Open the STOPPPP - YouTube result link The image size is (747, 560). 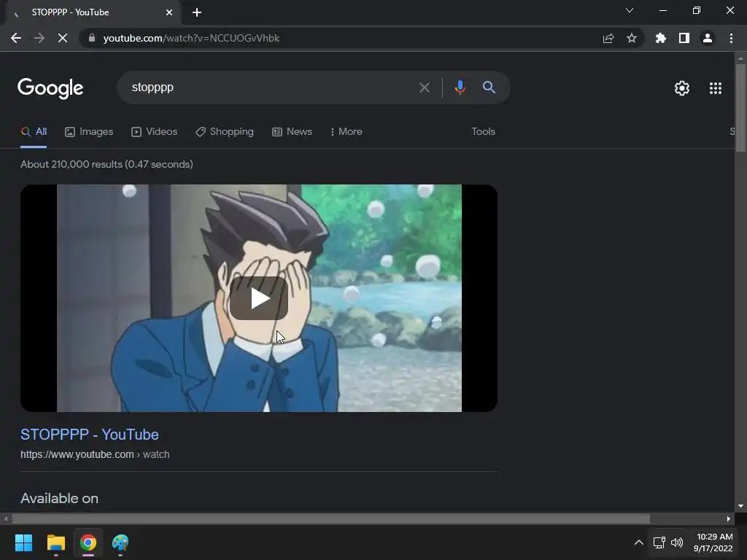tap(90, 435)
